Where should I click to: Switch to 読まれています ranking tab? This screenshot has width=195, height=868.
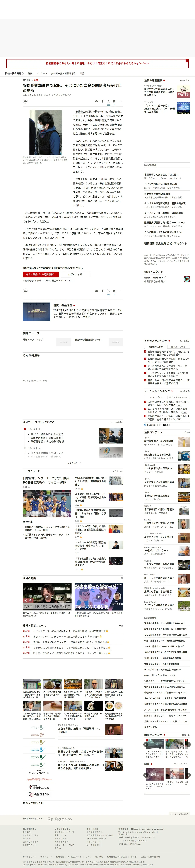click(156, 347)
